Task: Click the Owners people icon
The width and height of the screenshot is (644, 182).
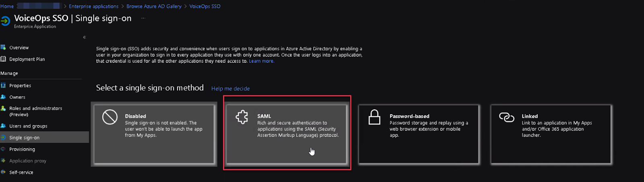Action: (x=3, y=97)
